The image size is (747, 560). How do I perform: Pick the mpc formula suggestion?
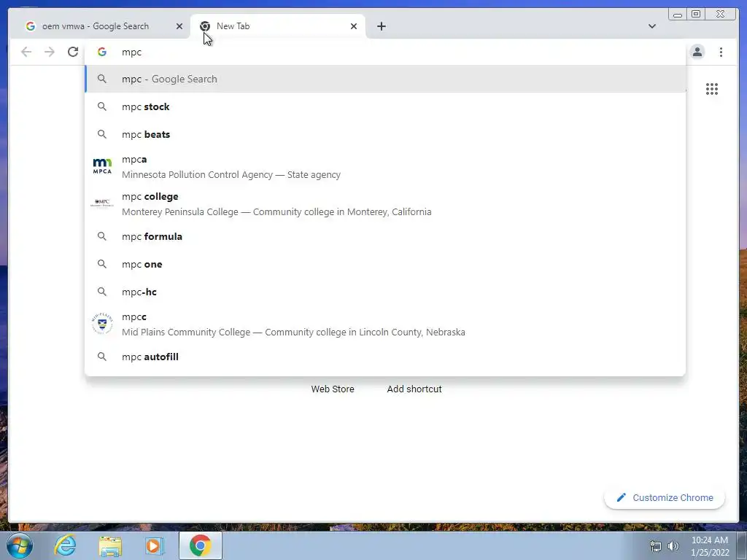coord(385,236)
